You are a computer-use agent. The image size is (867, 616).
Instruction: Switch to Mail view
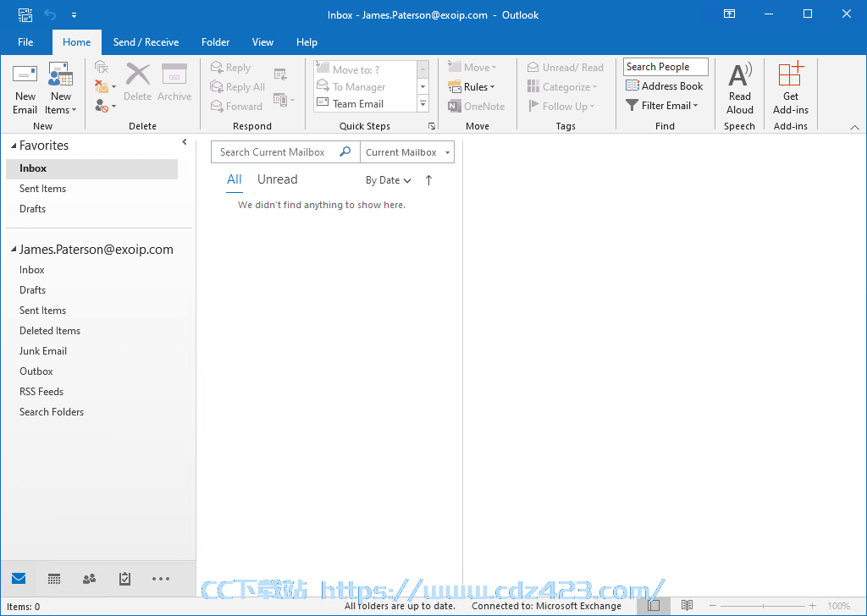click(19, 579)
